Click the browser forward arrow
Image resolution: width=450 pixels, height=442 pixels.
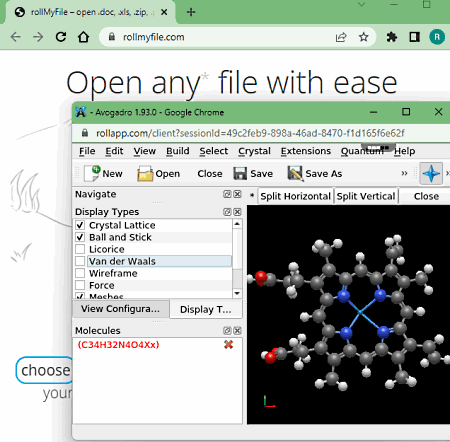click(38, 37)
